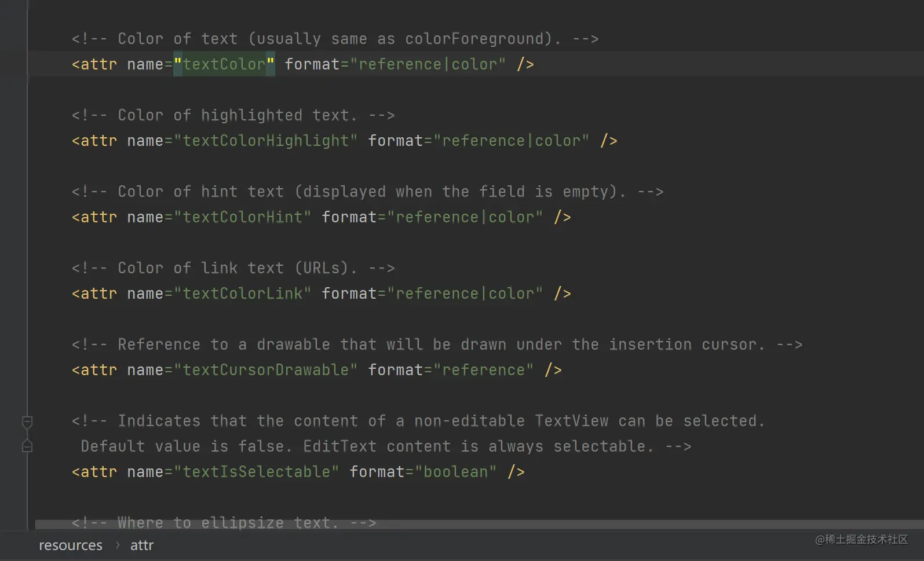
Task: Click the comment 'Color of text (usually same as colorForeground)'
Action: (335, 39)
